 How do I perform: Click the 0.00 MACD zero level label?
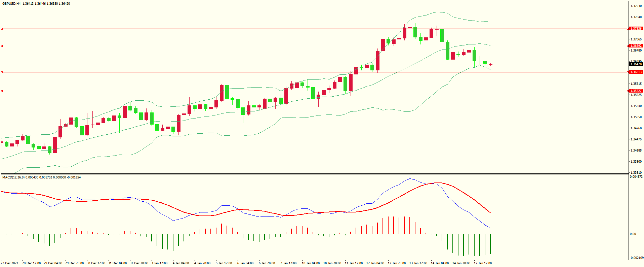coord(633,234)
